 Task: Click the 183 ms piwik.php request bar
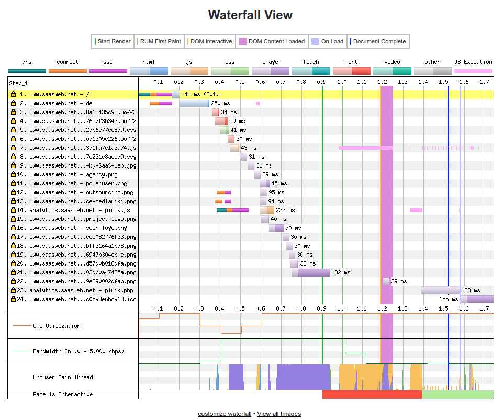(x=441, y=290)
